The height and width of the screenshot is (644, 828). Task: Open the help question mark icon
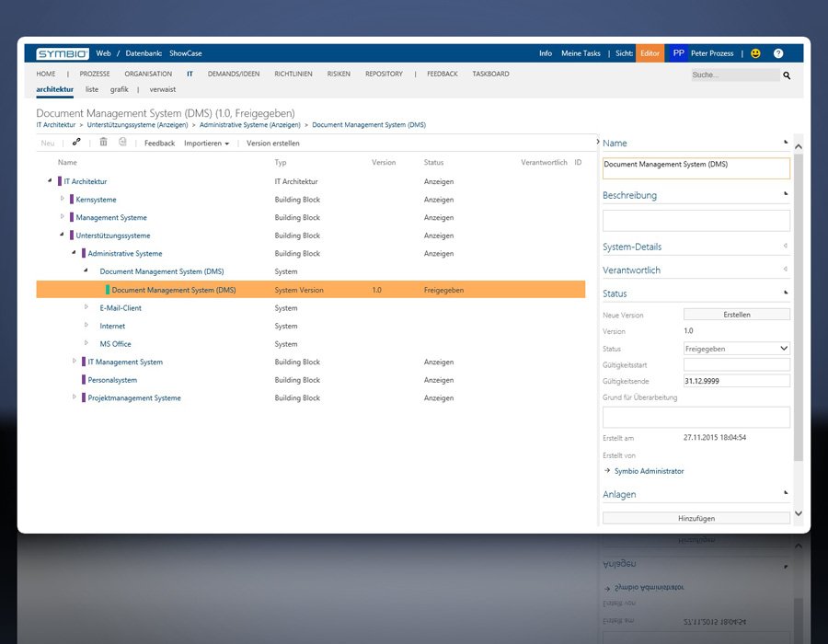(778, 53)
